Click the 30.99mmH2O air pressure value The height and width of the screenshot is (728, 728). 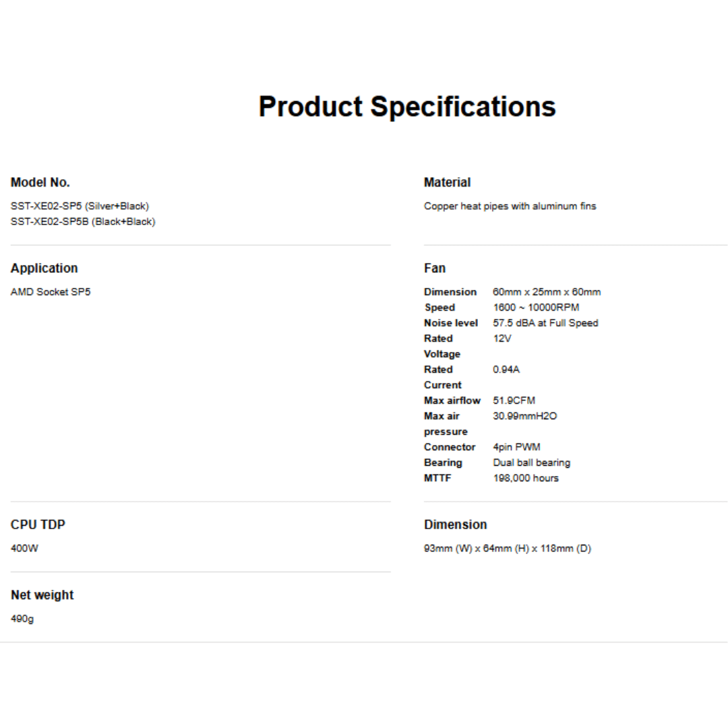tap(524, 416)
